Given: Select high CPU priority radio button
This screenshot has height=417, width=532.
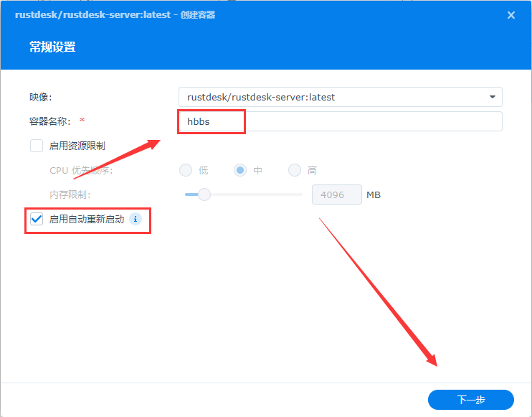Looking at the screenshot, I should (x=295, y=170).
